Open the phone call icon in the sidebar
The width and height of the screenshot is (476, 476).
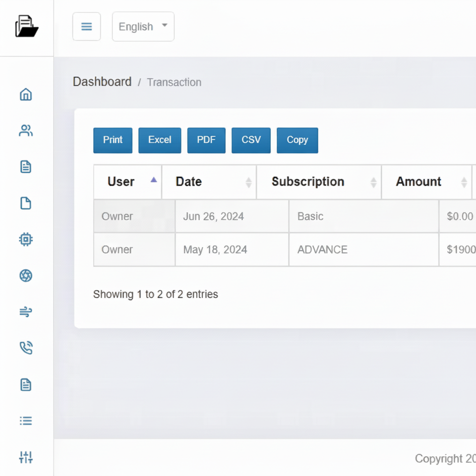pyautogui.click(x=26, y=348)
